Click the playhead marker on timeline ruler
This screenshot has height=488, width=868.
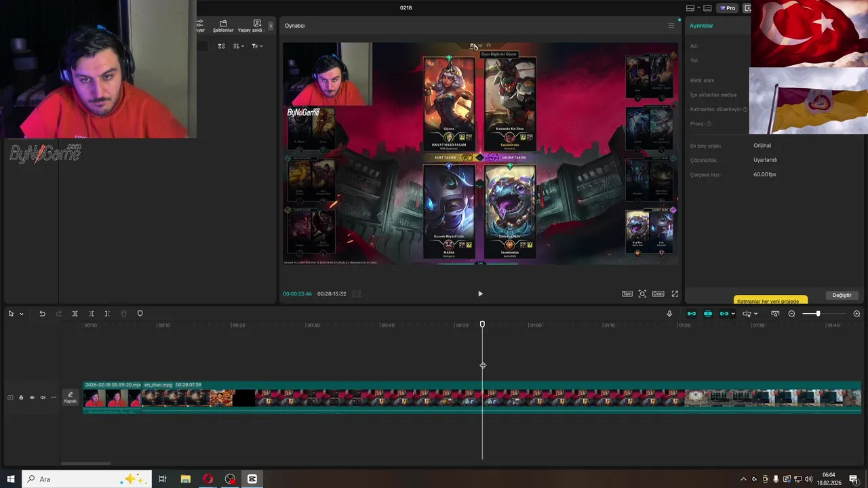pos(482,325)
